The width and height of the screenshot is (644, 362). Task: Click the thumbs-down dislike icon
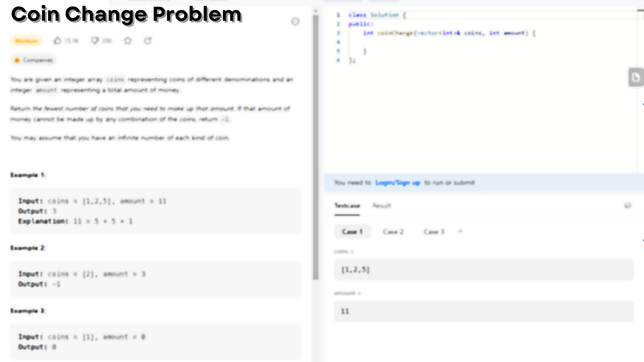95,41
